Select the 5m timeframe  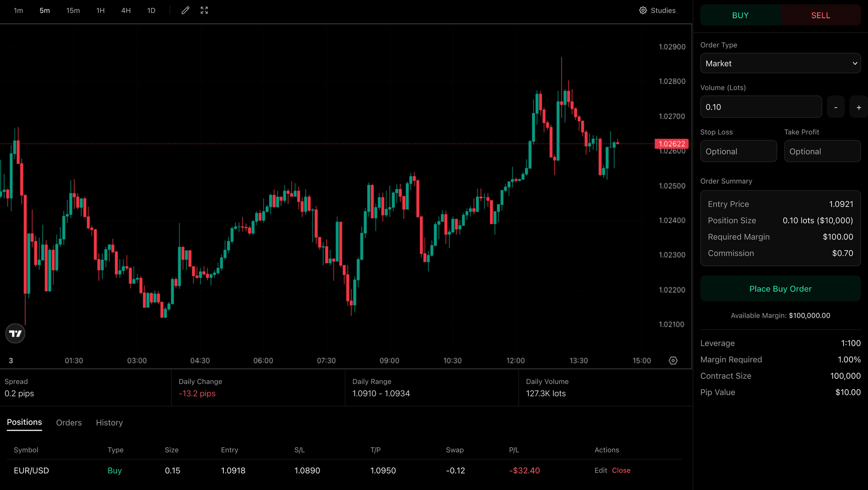coord(45,11)
